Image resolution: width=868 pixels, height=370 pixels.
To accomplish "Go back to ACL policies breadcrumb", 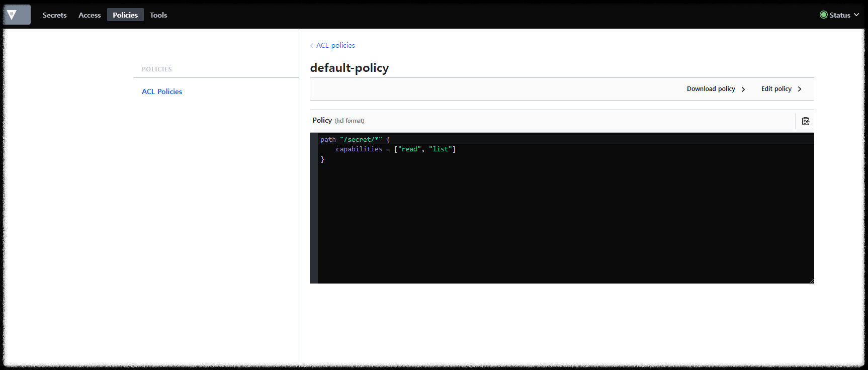I will (x=335, y=45).
